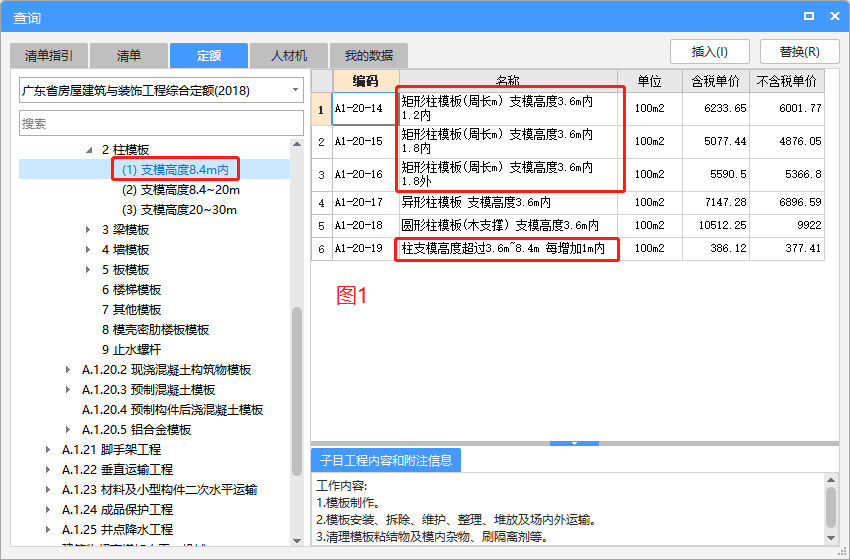Click the tree panel scrollbar thumb
This screenshot has height=560, width=850.
pos(297,391)
